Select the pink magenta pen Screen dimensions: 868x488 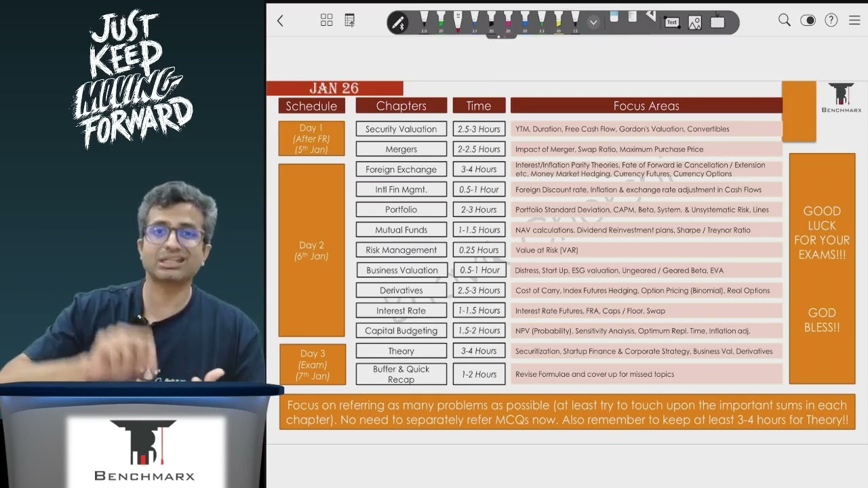click(x=508, y=22)
